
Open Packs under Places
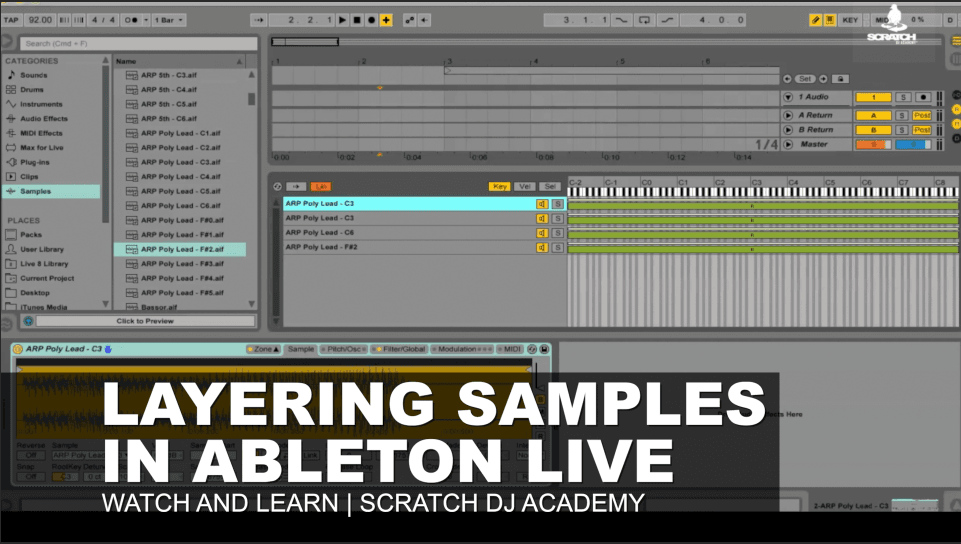coord(31,235)
